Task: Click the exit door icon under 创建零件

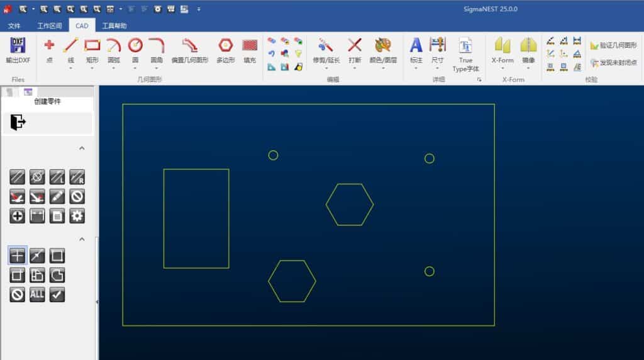Action: point(18,123)
